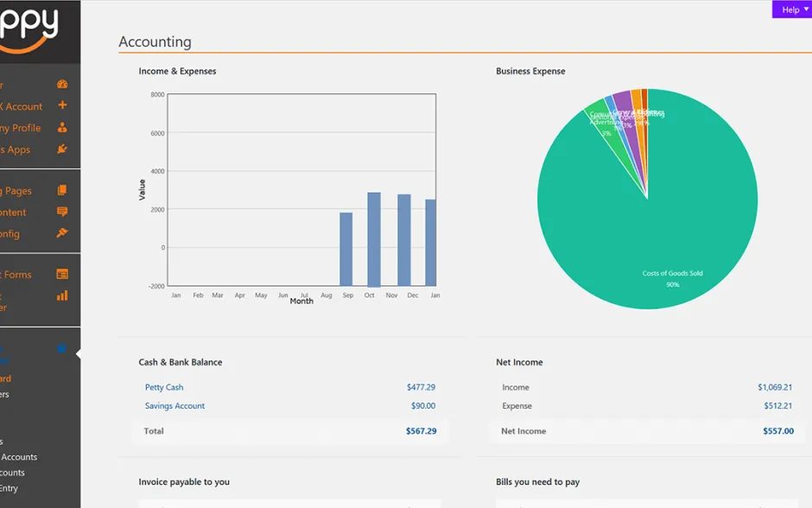Open the Profile people icon in sidebar
The image size is (812, 508).
pyautogui.click(x=61, y=128)
